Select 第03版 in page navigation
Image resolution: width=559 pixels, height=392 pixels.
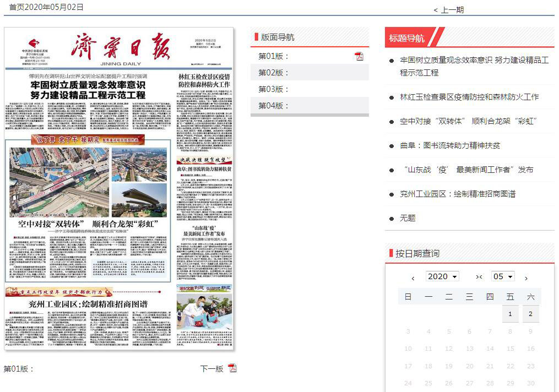[273, 89]
